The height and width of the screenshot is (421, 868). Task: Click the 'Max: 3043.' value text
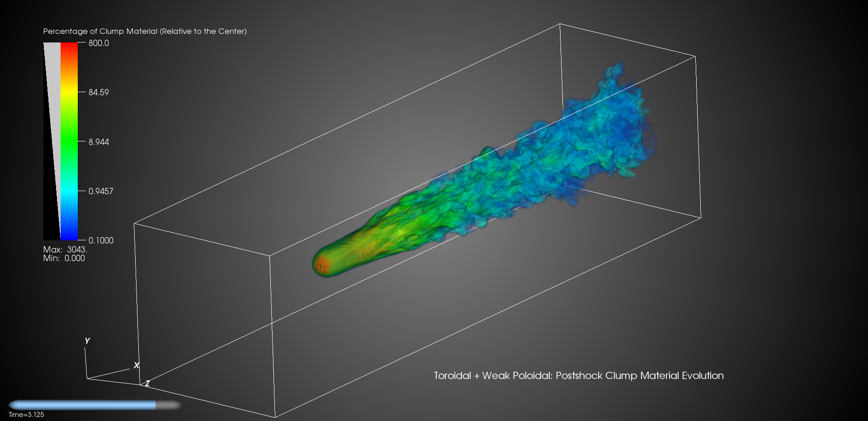coord(65,249)
